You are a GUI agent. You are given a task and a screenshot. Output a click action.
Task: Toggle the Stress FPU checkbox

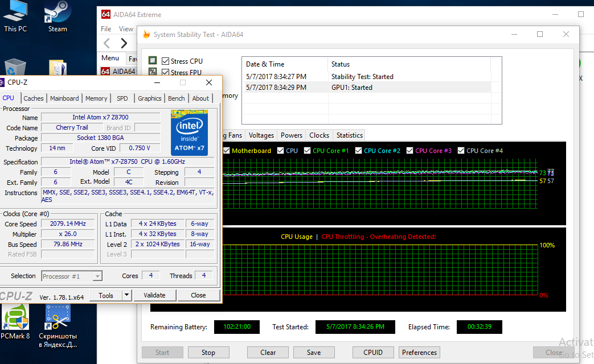tap(165, 72)
